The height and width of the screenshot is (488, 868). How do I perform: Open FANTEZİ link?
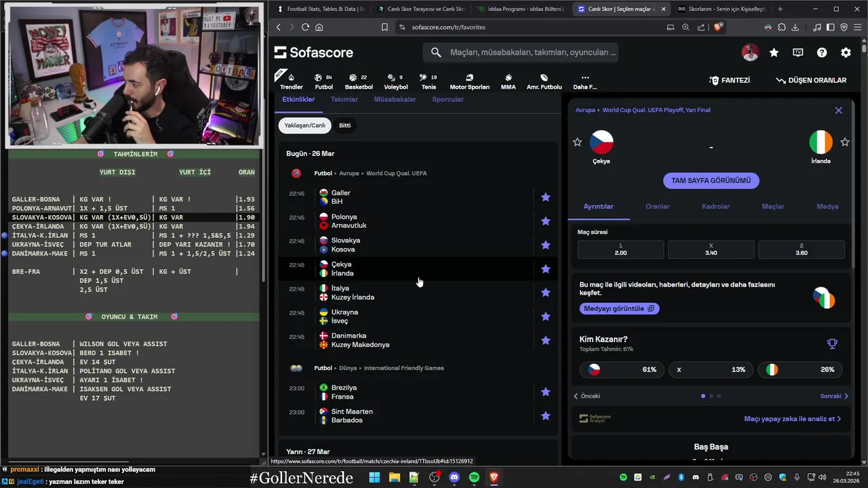pos(730,80)
